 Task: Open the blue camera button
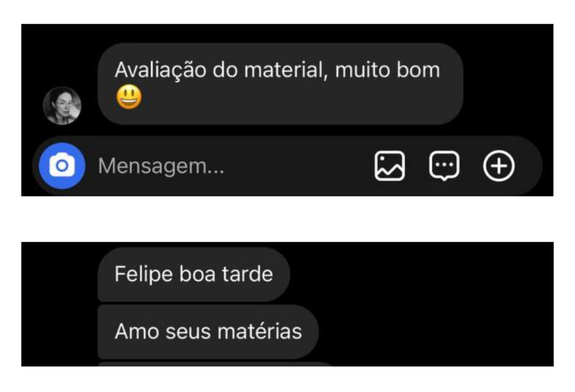[62, 166]
